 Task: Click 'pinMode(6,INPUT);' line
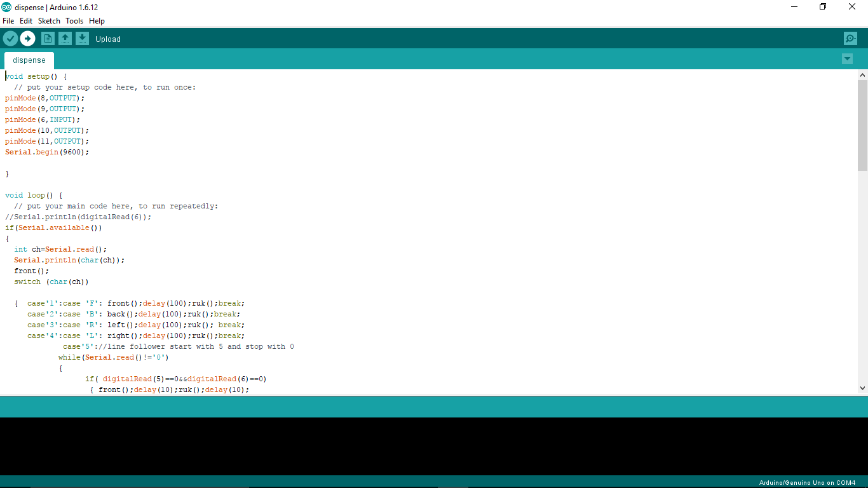(43, 119)
